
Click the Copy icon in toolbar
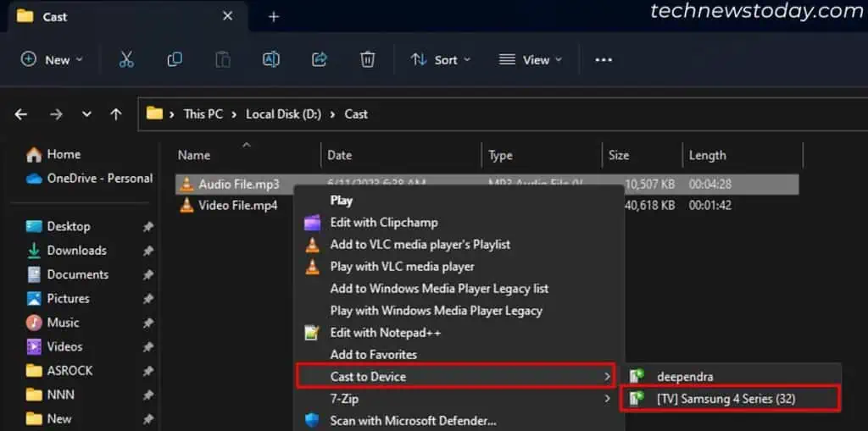click(x=175, y=59)
